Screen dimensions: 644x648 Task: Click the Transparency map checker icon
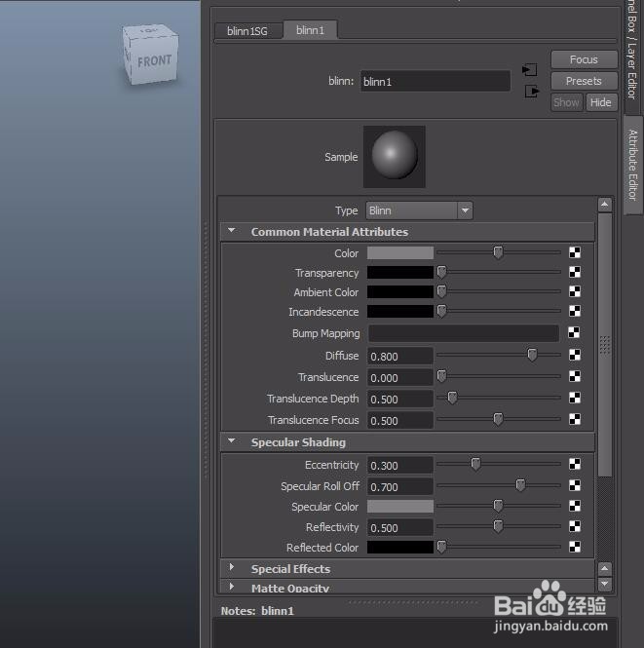coord(575,272)
